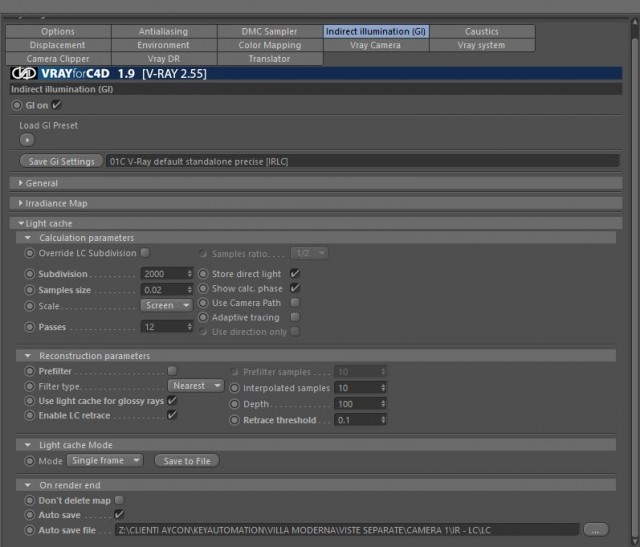Viewport: 640px width, 547px height.
Task: Click animation dot beside Store direct light
Action: click(x=203, y=274)
